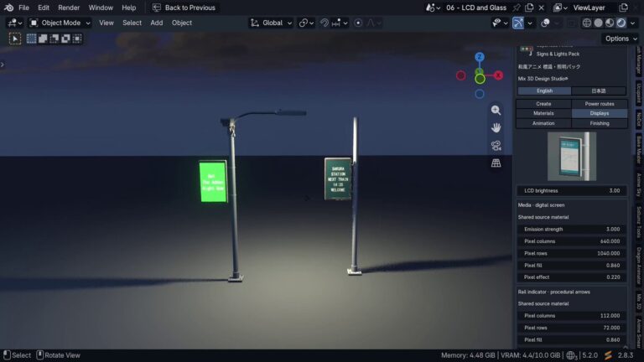Image resolution: width=644 pixels, height=362 pixels.
Task: Add a new view layer
Action: tap(624, 8)
